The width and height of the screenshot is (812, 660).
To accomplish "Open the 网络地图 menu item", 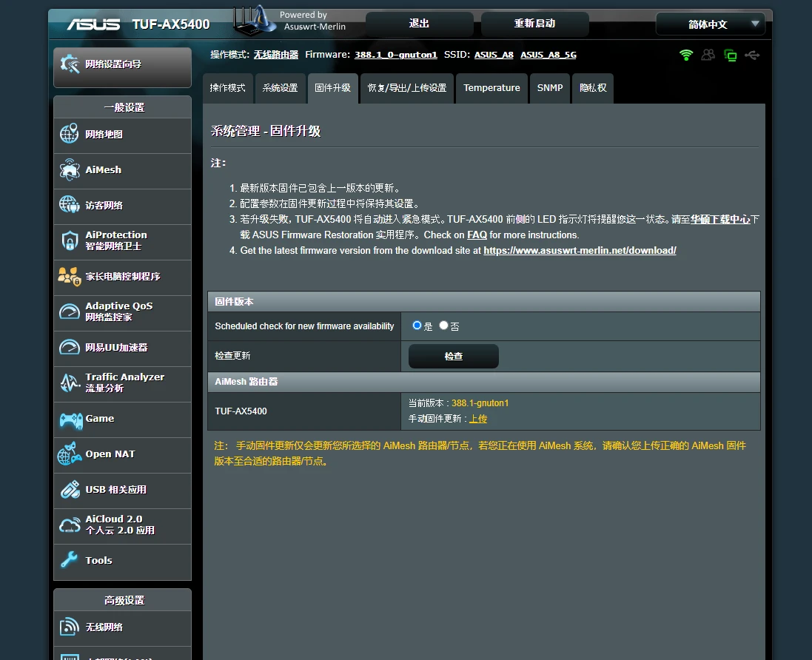I will 123,135.
